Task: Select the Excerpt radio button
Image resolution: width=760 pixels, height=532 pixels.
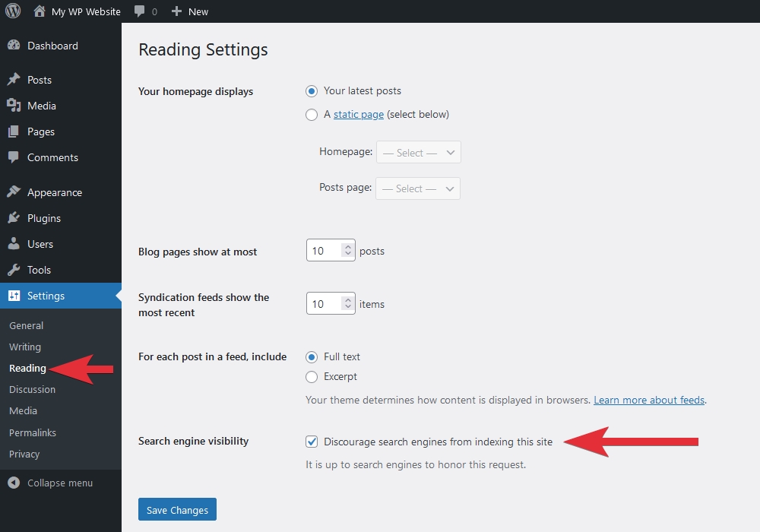Action: 312,377
